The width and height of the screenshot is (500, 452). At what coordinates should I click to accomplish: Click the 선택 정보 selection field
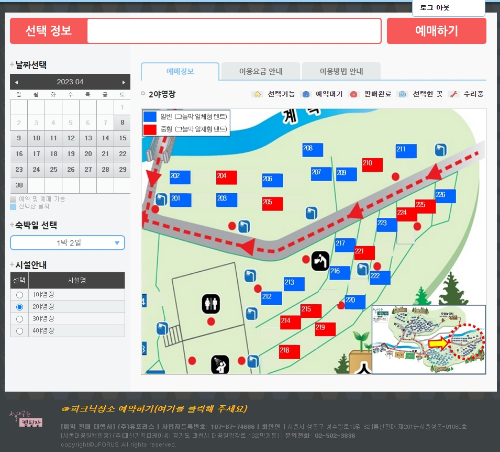[234, 31]
